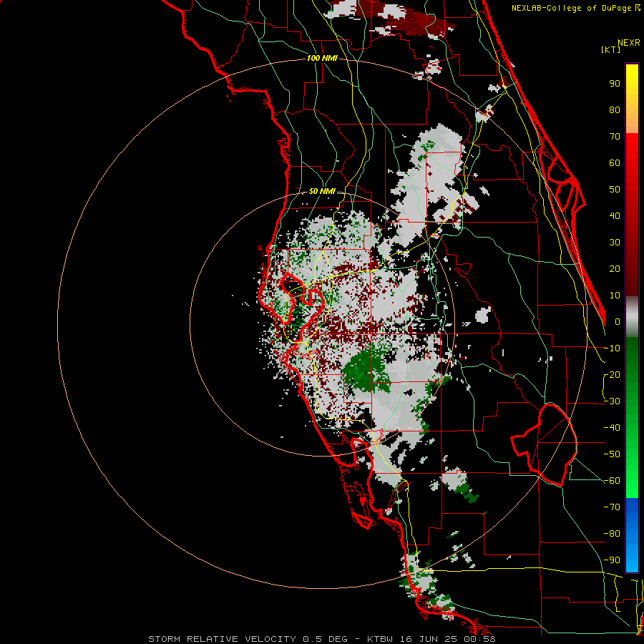The height and width of the screenshot is (644, 644).
Task: Click the -70 value on the velocity scale
Action: 612,507
